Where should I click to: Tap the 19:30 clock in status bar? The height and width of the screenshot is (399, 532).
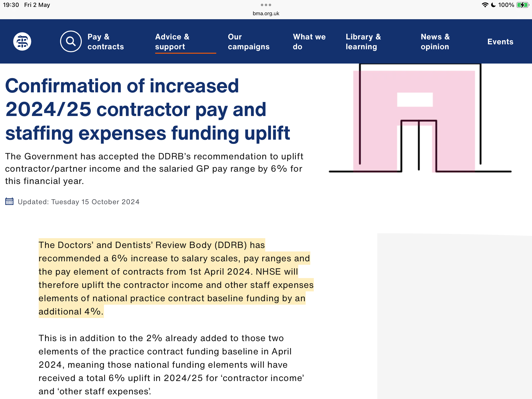click(11, 5)
